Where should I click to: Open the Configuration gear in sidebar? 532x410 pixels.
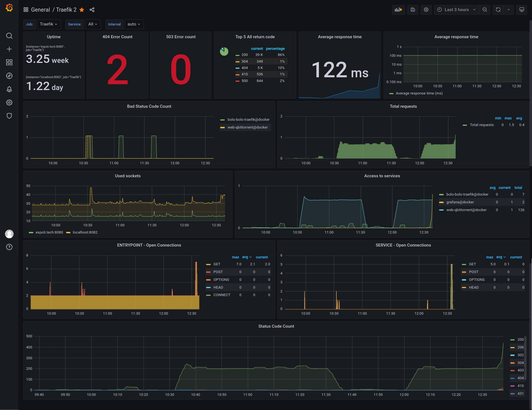[9, 102]
